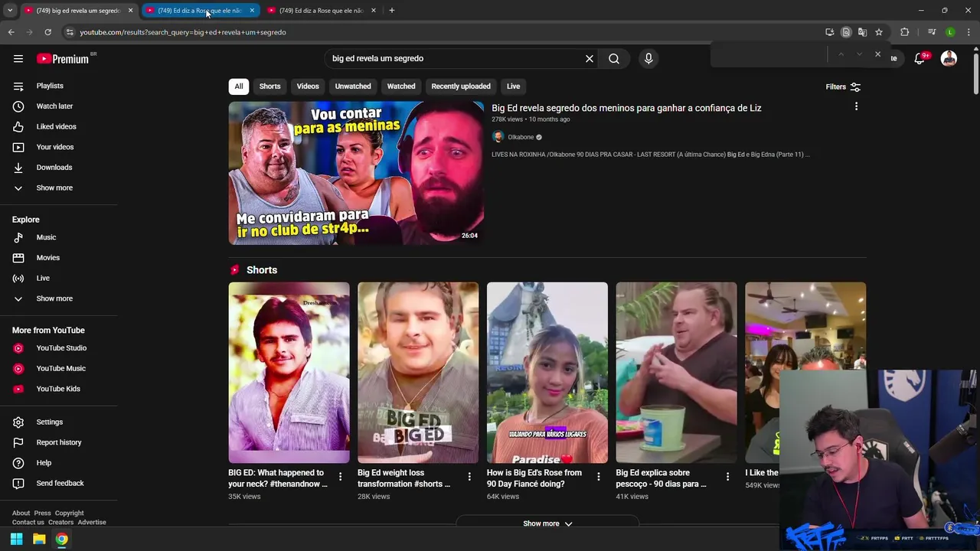Bookmark this page with the star
Viewport: 980px width, 551px height.
point(879,32)
